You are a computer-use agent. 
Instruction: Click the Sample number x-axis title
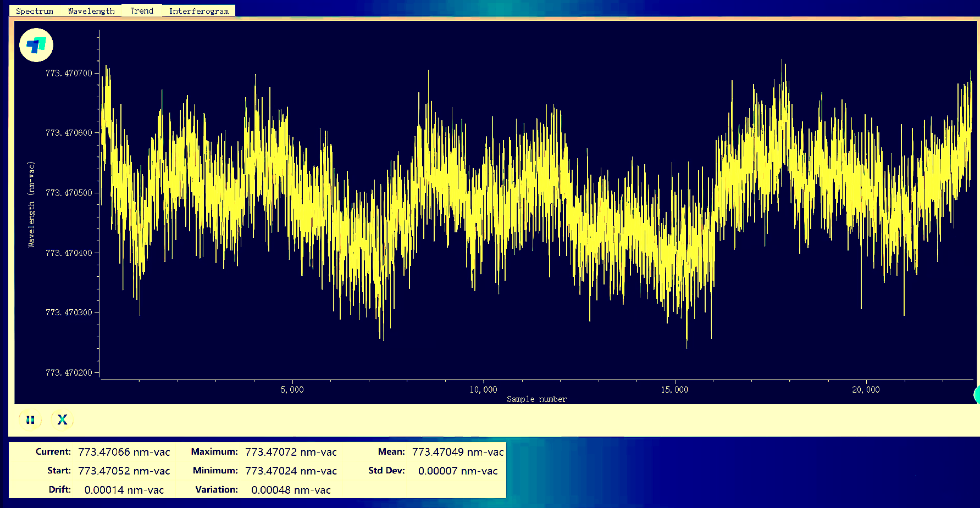pos(536,399)
